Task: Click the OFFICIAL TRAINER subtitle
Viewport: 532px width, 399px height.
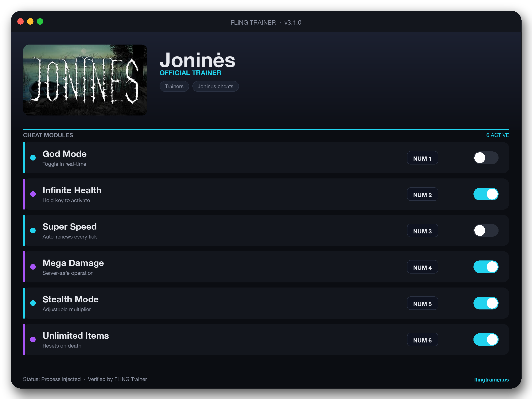Action: pyautogui.click(x=190, y=73)
